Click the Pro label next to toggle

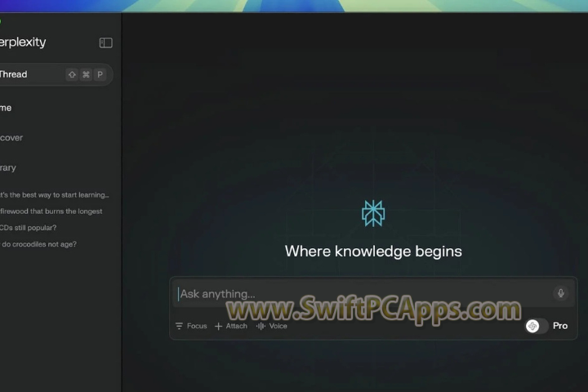560,326
